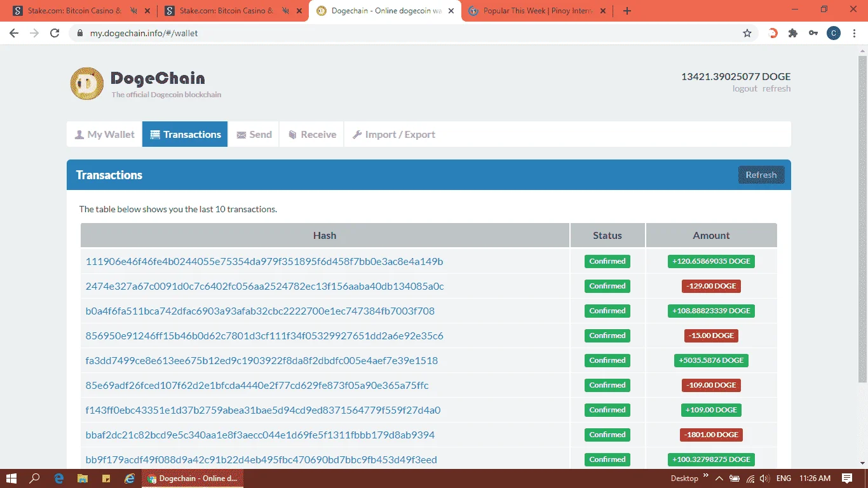
Task: Click the 11:26 AM taskbar clock
Action: 815,478
